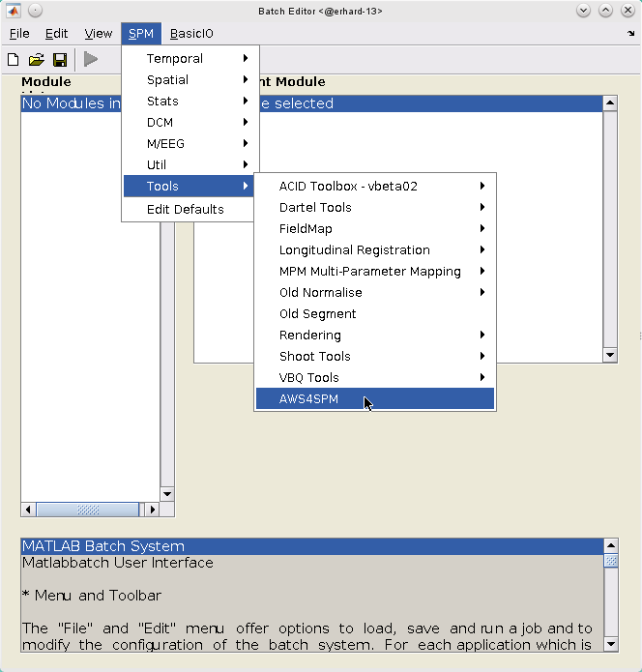Expand MPM Multi-Parameter Mapping submenu
Image resolution: width=642 pixels, height=672 pixels.
point(375,272)
